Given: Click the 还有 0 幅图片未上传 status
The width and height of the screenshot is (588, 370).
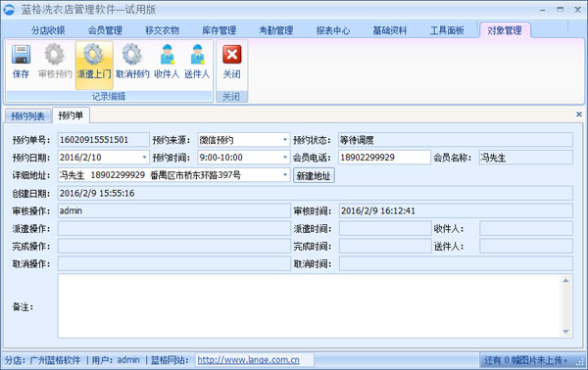Looking at the screenshot, I should tap(525, 360).
